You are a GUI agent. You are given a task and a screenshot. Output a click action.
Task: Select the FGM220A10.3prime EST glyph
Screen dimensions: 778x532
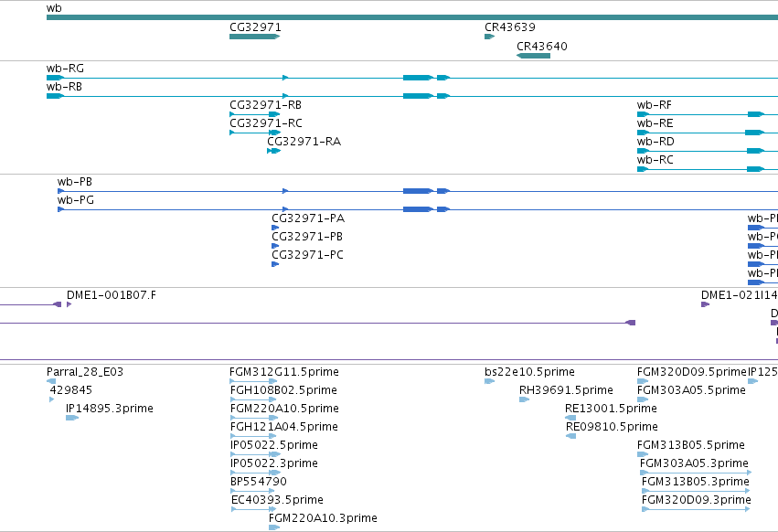point(274,527)
